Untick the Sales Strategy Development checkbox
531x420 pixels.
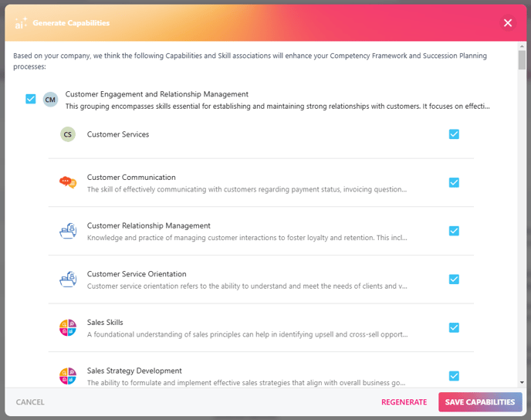(x=454, y=376)
